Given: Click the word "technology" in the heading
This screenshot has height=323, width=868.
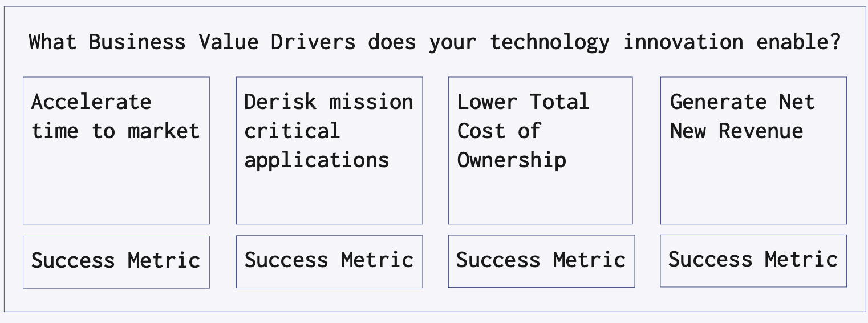Looking at the screenshot, I should click(549, 42).
